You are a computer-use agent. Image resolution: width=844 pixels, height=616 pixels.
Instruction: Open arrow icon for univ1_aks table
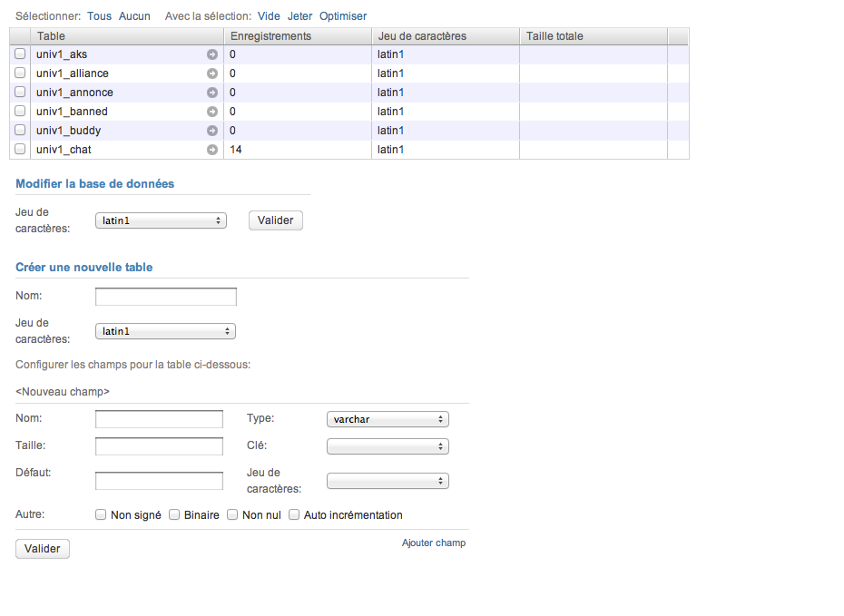212,54
